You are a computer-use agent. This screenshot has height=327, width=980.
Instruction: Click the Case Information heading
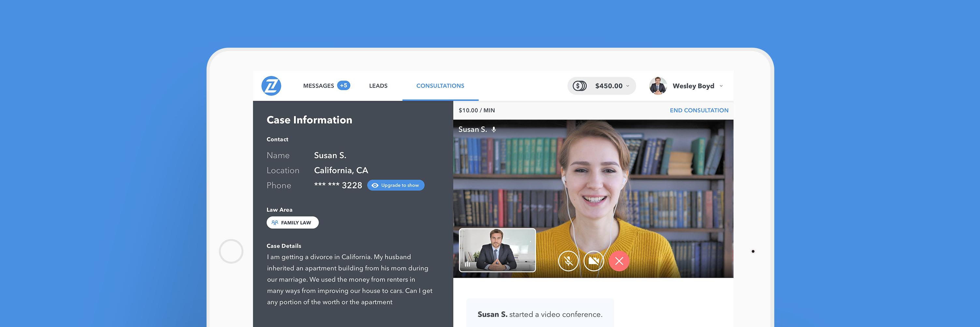point(309,120)
